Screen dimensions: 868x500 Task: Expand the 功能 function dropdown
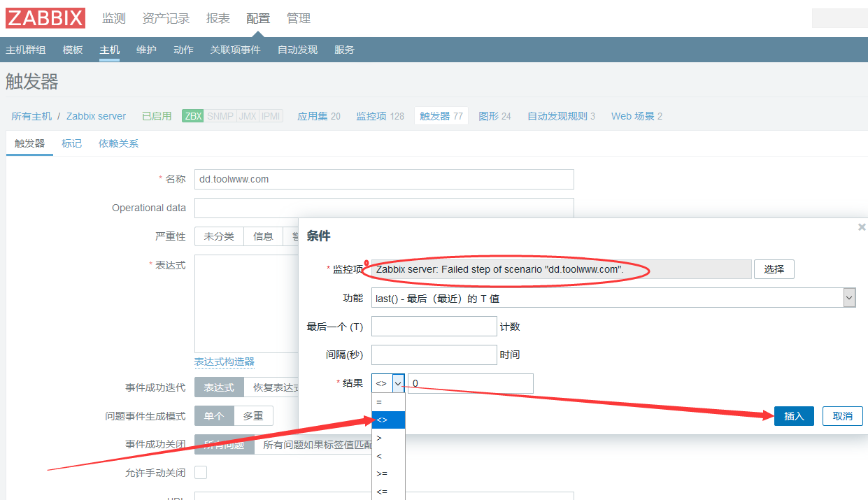(x=613, y=298)
